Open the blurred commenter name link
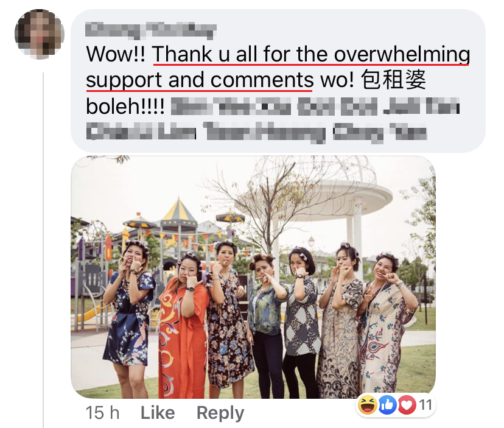The width and height of the screenshot is (504, 428). pos(150,30)
